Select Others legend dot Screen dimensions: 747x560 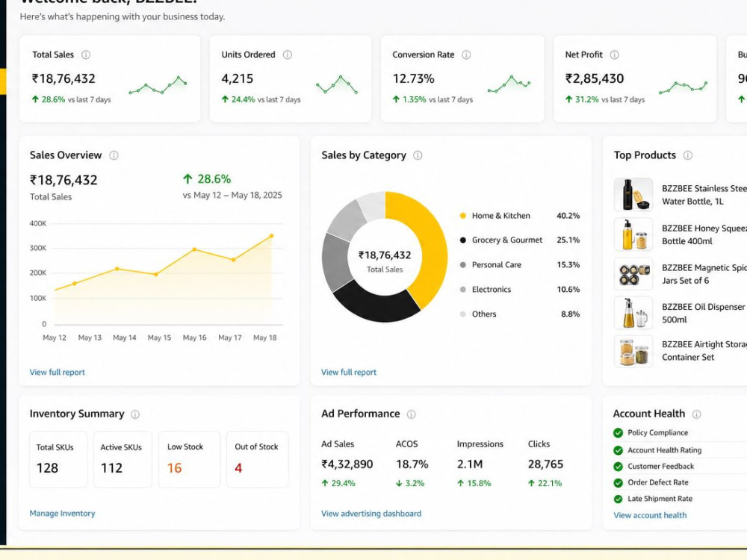pyautogui.click(x=462, y=314)
